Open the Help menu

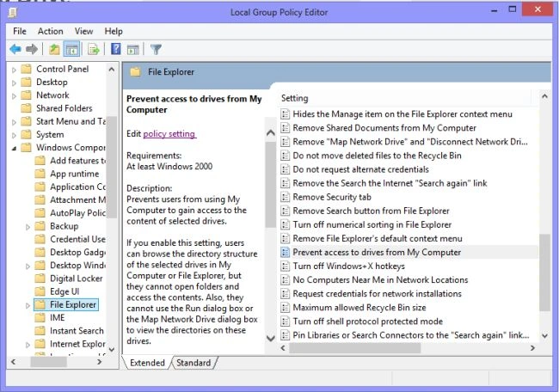click(x=114, y=31)
